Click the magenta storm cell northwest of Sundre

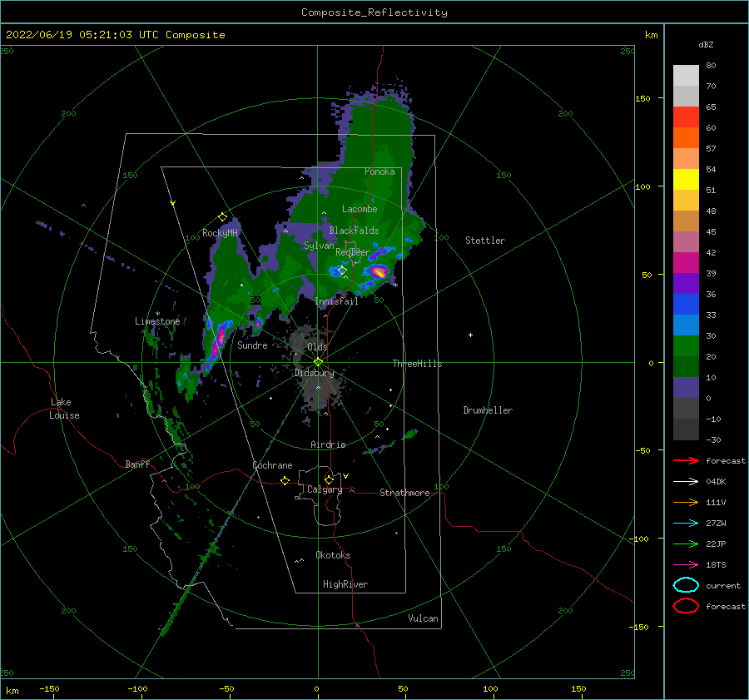coord(221,339)
